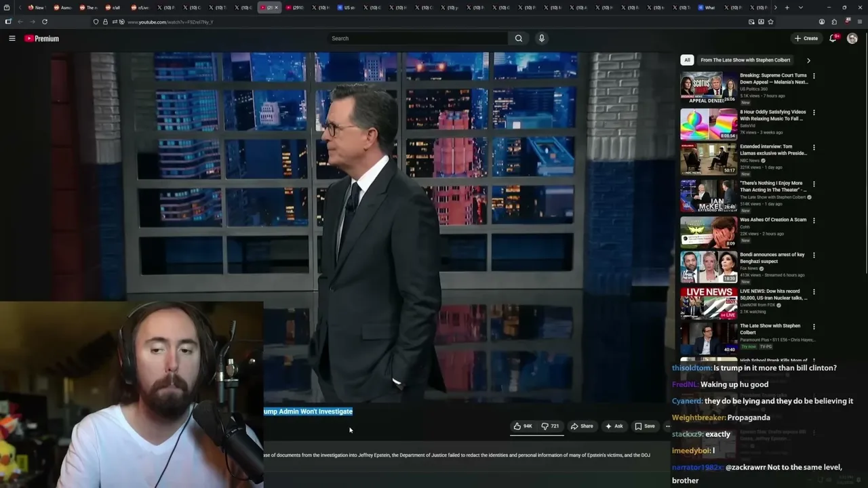The width and height of the screenshot is (868, 488).
Task: Click the highlighted title 'ump Admin Won't Investigate'
Action: (309, 411)
